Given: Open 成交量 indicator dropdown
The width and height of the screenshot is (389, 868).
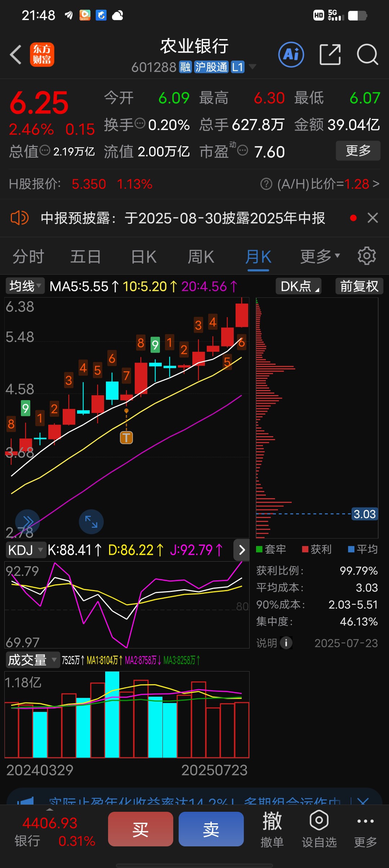Looking at the screenshot, I should point(32,660).
